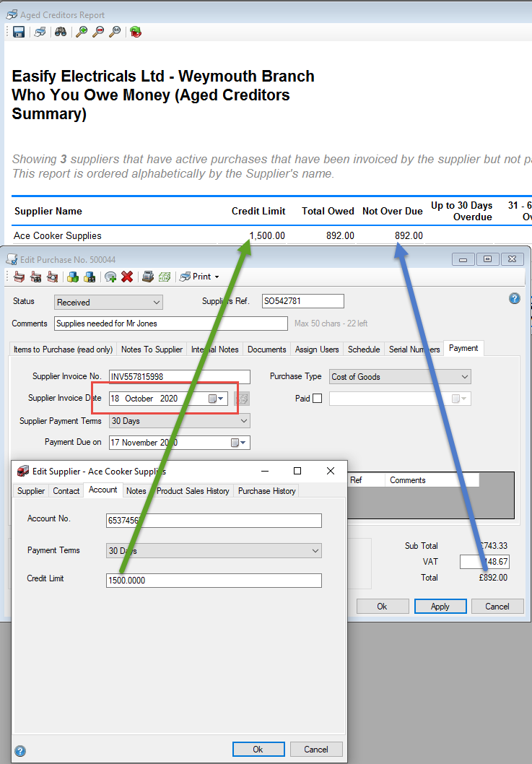Viewport: 532px width, 764px height.
Task: Click the add comment speech bubble icon
Action: coord(110,277)
